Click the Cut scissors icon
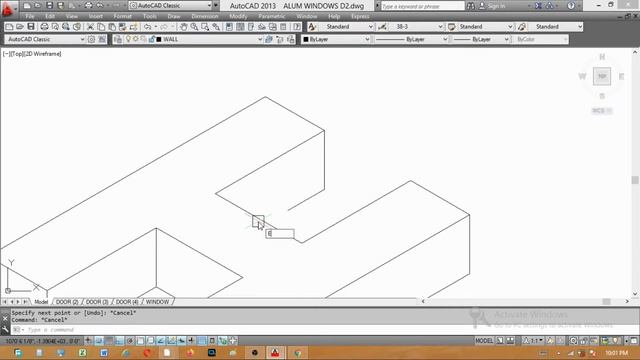Screen dimensions: 640x360 coord(90,27)
